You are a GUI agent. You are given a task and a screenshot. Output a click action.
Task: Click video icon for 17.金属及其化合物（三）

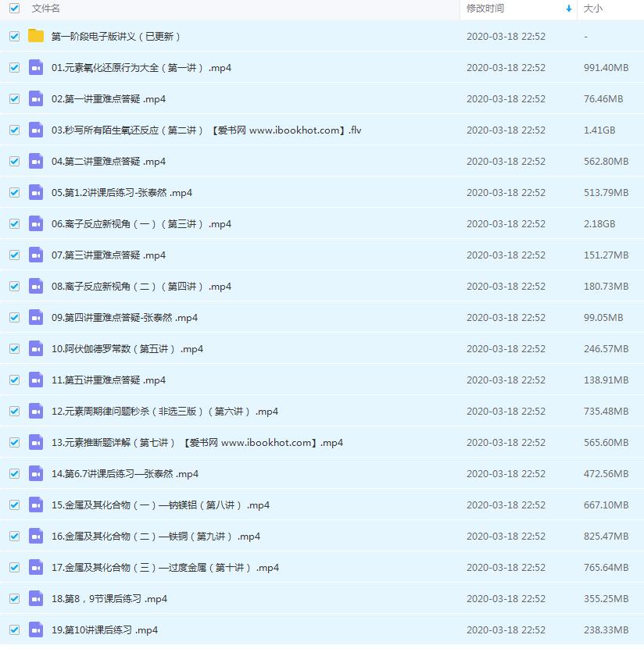click(36, 568)
